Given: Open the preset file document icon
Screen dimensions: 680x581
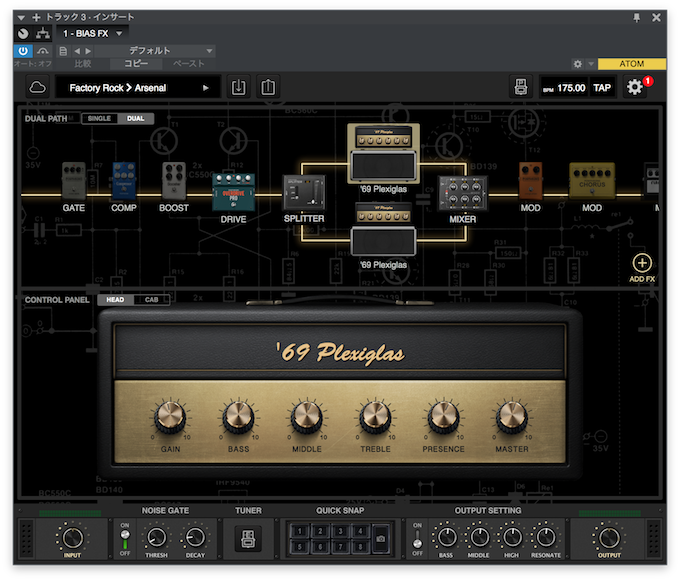Looking at the screenshot, I should tap(63, 51).
